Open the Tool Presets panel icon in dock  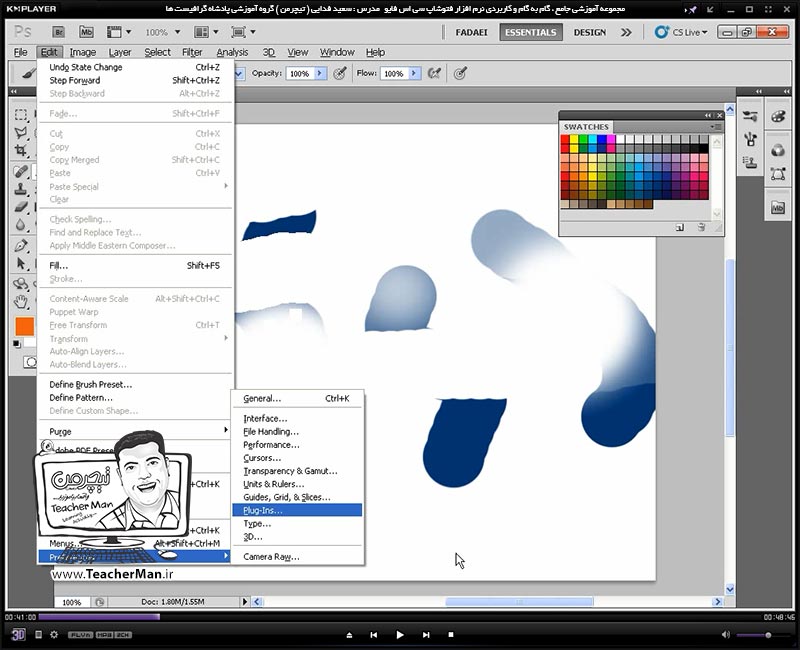[750, 116]
